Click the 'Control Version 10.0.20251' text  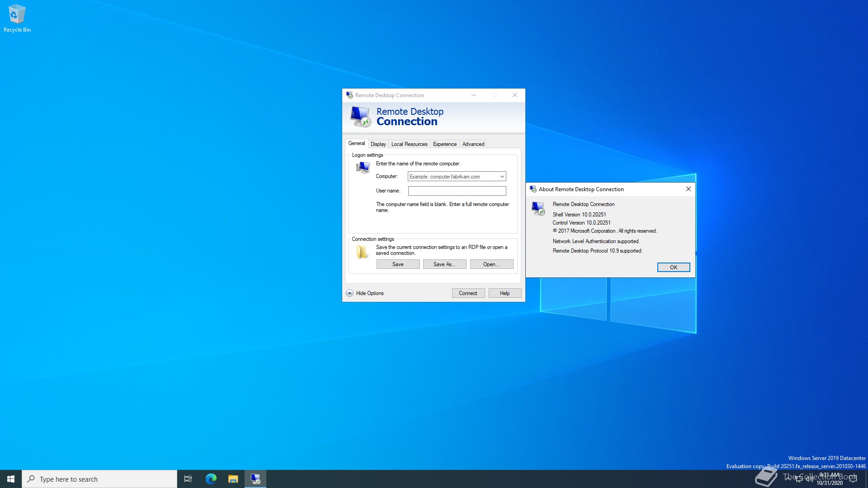pyautogui.click(x=581, y=223)
